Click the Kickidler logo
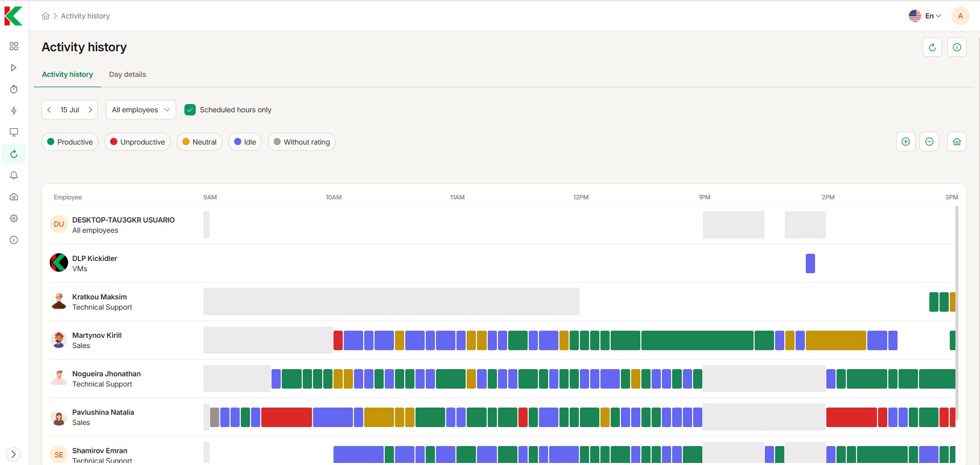Screen dimensions: 980x465 click(13, 16)
